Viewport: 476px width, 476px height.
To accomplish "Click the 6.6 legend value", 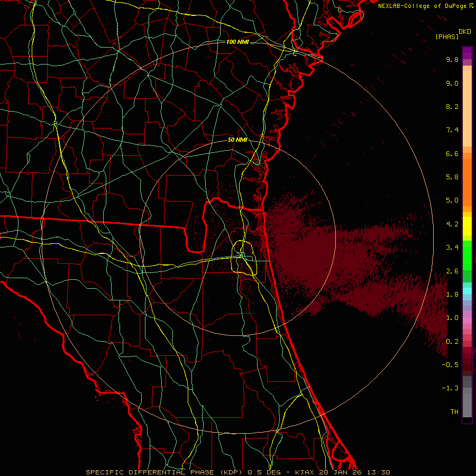I will [452, 153].
